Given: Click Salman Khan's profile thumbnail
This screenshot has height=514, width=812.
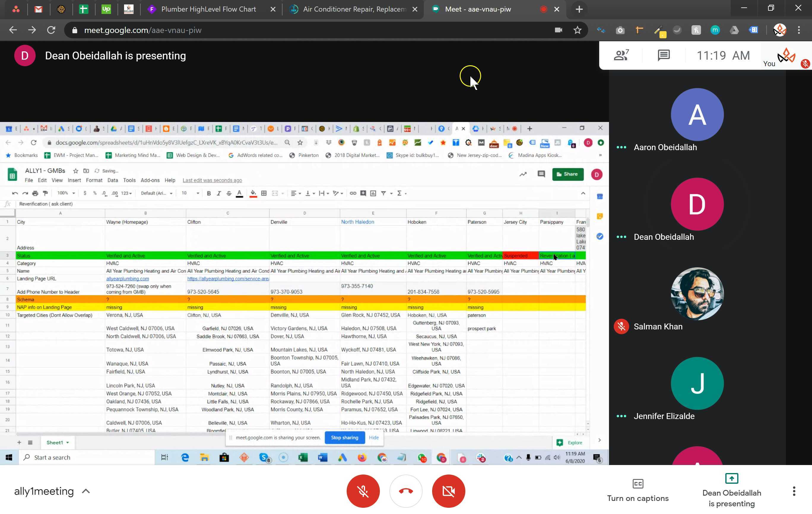Looking at the screenshot, I should [x=697, y=294].
